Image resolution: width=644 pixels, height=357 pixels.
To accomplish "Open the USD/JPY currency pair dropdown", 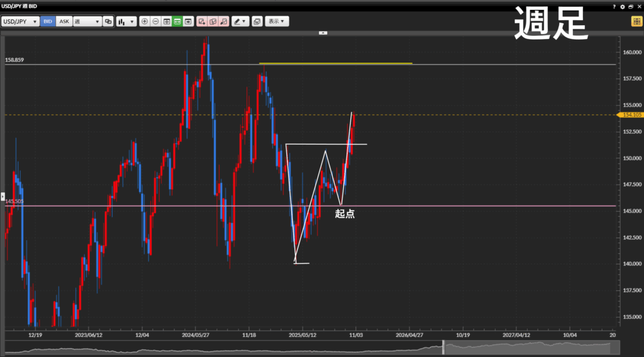I will [20, 21].
